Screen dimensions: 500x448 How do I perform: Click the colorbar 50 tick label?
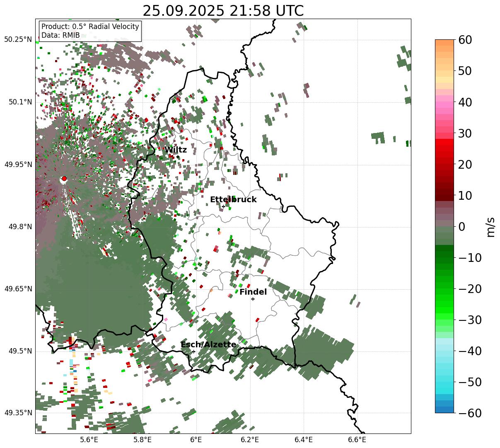[465, 71]
